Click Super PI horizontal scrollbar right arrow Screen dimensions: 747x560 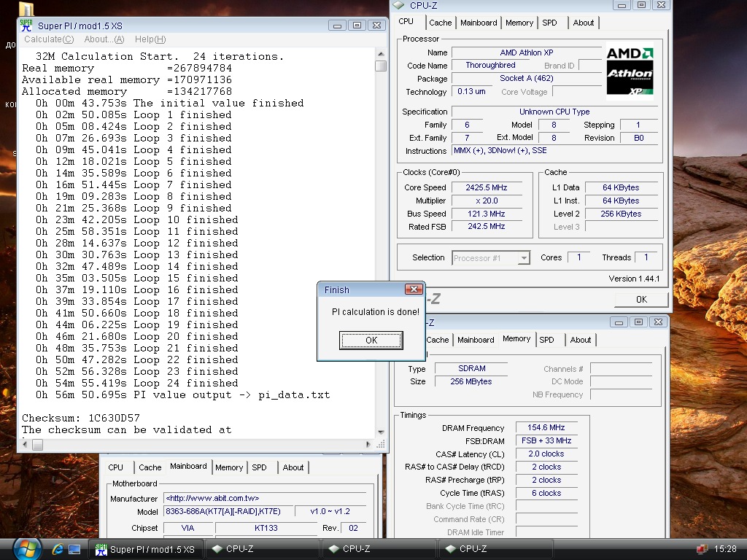pos(368,444)
